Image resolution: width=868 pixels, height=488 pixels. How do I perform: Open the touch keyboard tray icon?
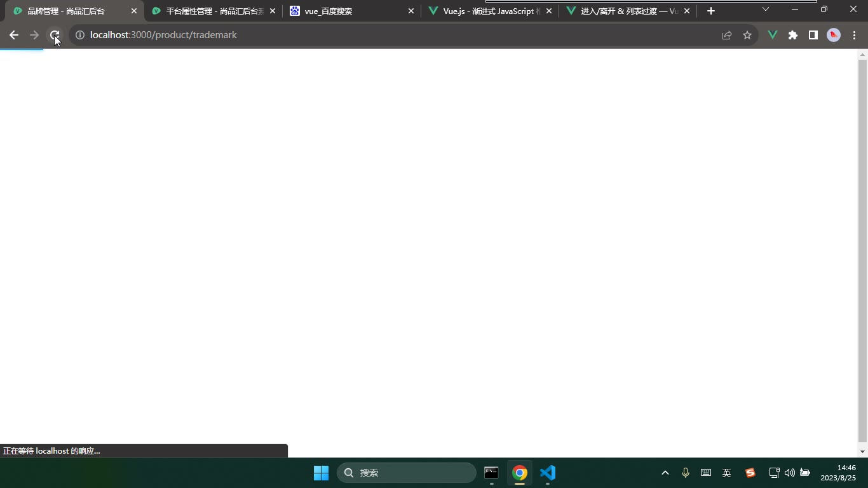coord(706,473)
